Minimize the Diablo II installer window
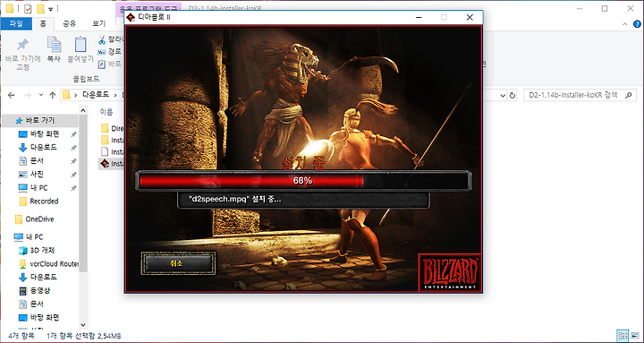The width and height of the screenshot is (644, 343). click(419, 17)
